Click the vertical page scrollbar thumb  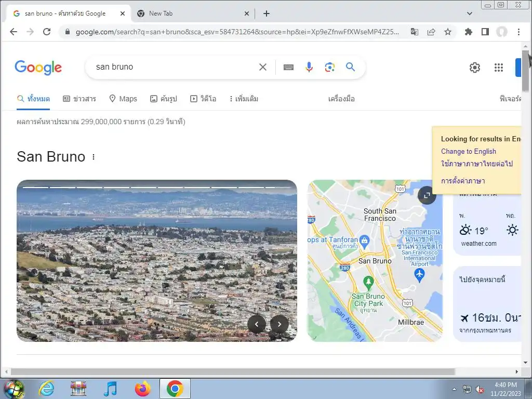pyautogui.click(x=526, y=71)
